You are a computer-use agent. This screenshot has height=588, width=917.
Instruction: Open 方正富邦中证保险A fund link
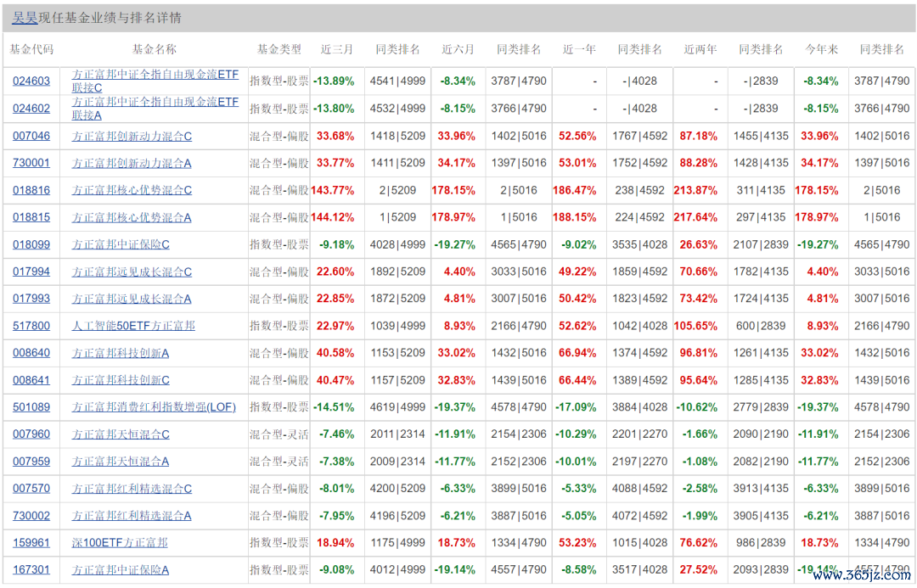pyautogui.click(x=121, y=570)
